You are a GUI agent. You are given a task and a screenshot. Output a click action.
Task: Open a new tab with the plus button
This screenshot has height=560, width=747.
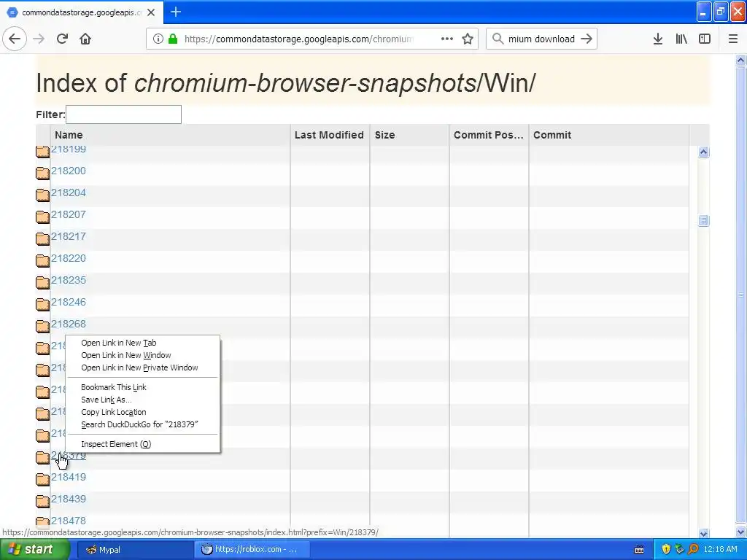[176, 12]
